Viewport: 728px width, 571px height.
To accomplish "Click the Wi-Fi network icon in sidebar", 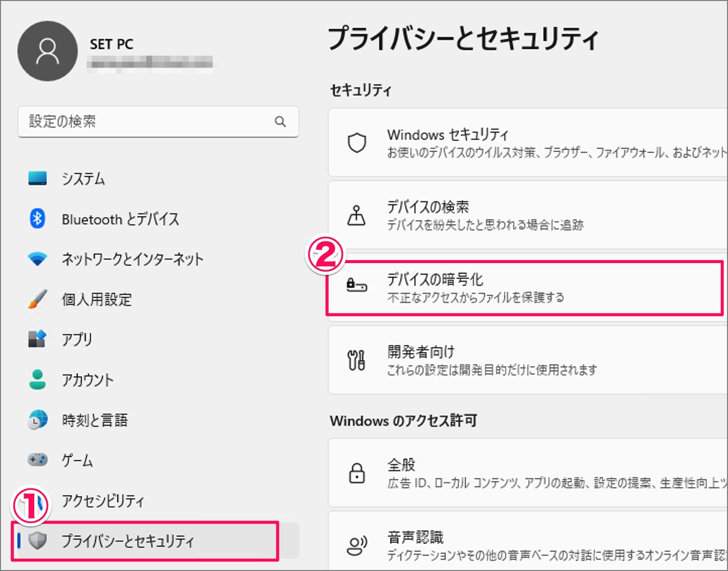I will pos(37,259).
